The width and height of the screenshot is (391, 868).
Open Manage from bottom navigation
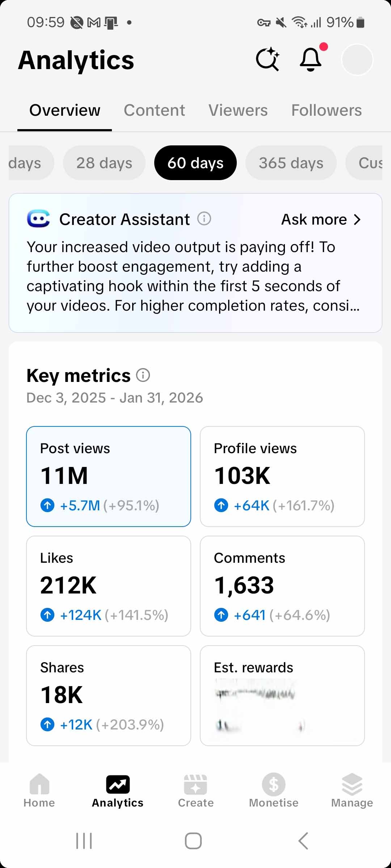point(352,791)
